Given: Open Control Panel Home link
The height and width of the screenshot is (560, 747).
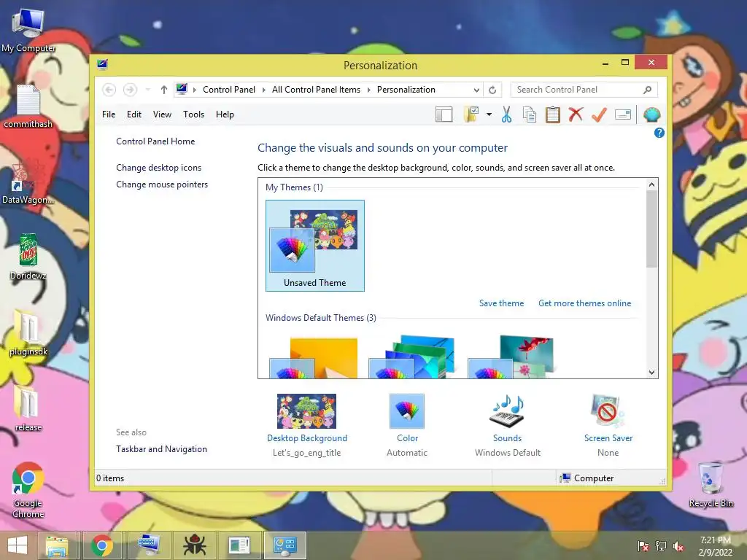Looking at the screenshot, I should 155,141.
